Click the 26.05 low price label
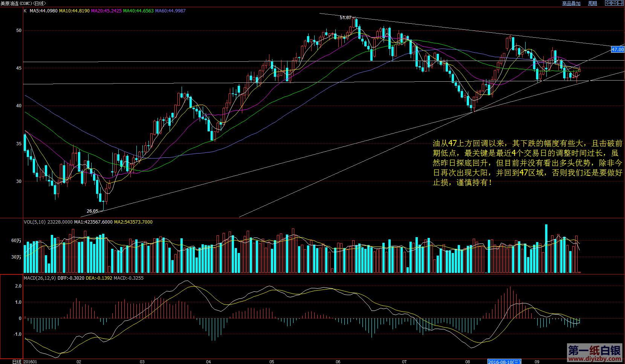The width and height of the screenshot is (625, 364). [x=92, y=211]
